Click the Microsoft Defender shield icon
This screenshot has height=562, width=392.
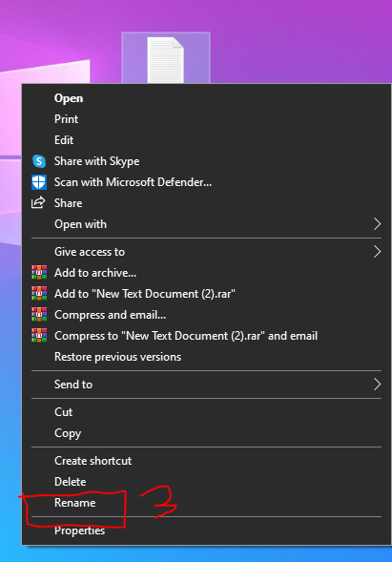click(39, 182)
